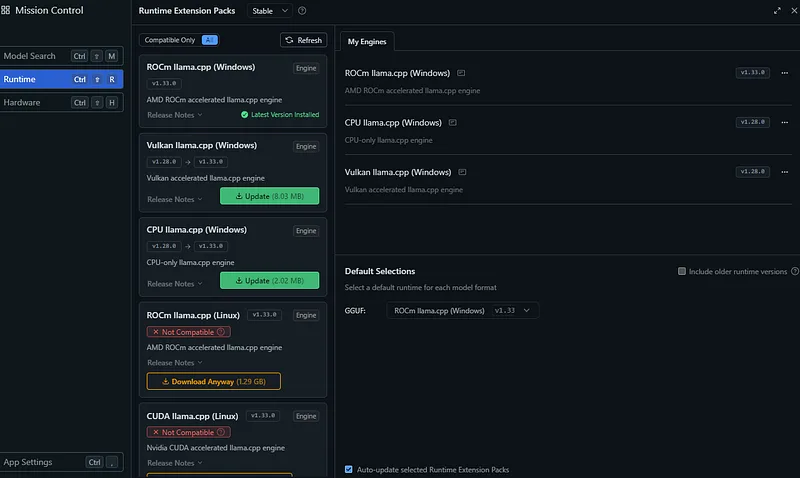Switch to the My Engines tab
Viewport: 800px width, 478px height.
367,42
